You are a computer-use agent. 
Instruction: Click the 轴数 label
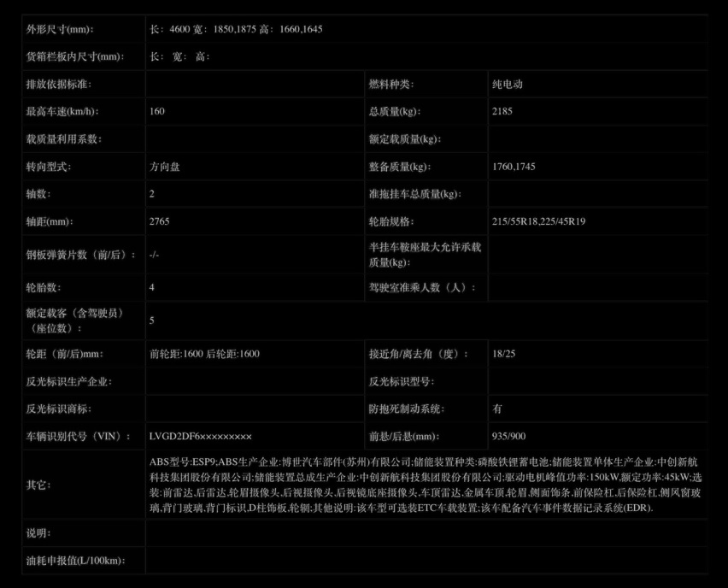[38, 194]
